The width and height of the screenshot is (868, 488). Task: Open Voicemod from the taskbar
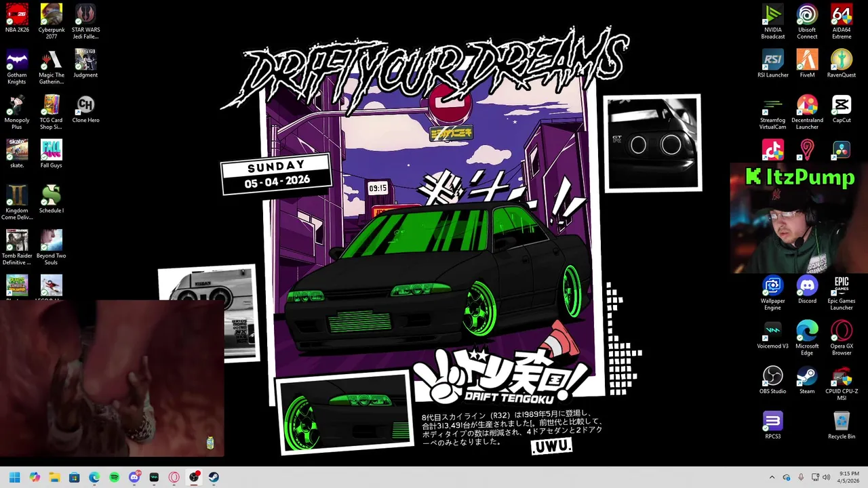pyautogui.click(x=154, y=477)
